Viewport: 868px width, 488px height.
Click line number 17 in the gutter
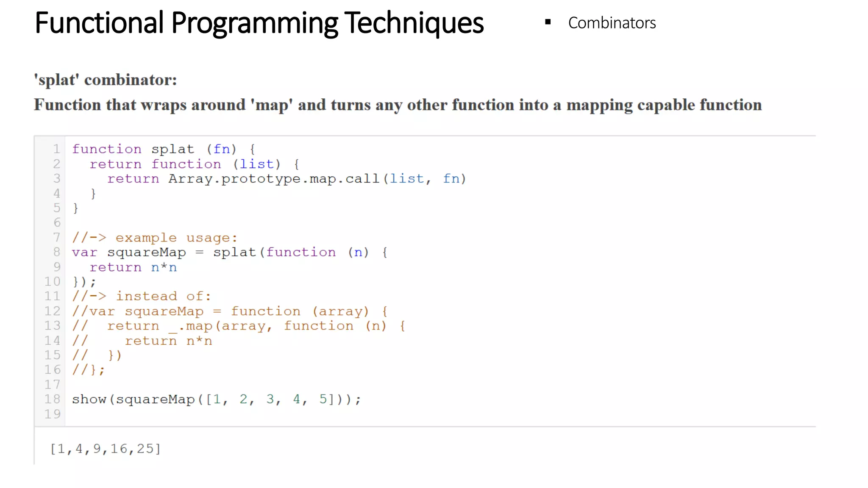pyautogui.click(x=53, y=384)
